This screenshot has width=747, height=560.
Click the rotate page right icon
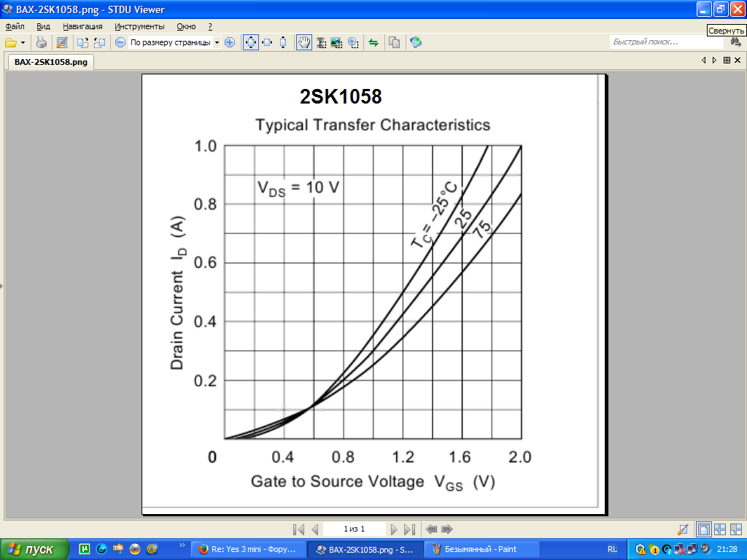[83, 43]
